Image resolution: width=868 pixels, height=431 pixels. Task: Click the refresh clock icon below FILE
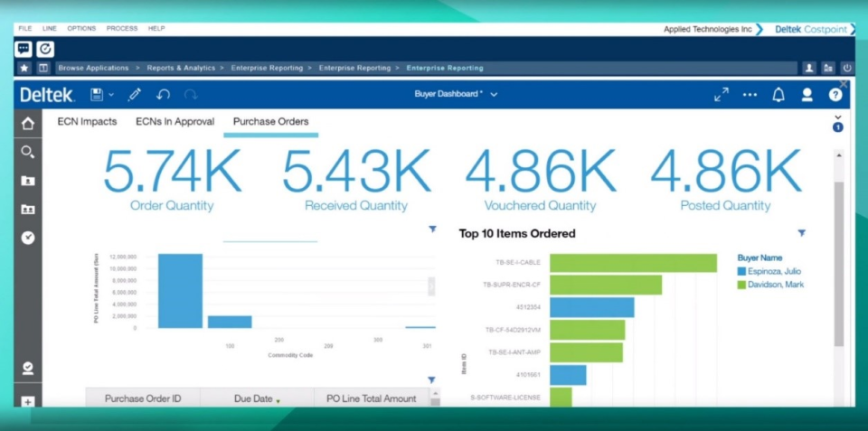[45, 49]
